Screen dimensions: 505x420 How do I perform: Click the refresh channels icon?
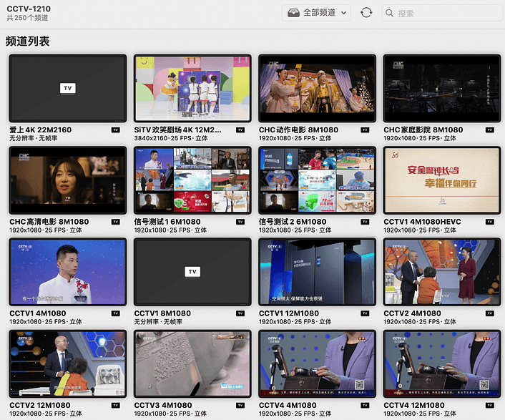coord(366,13)
